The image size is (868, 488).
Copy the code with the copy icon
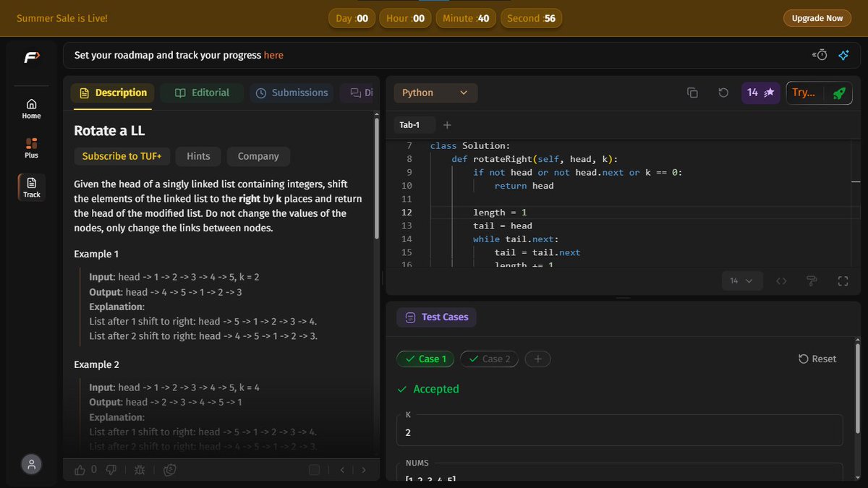[692, 93]
